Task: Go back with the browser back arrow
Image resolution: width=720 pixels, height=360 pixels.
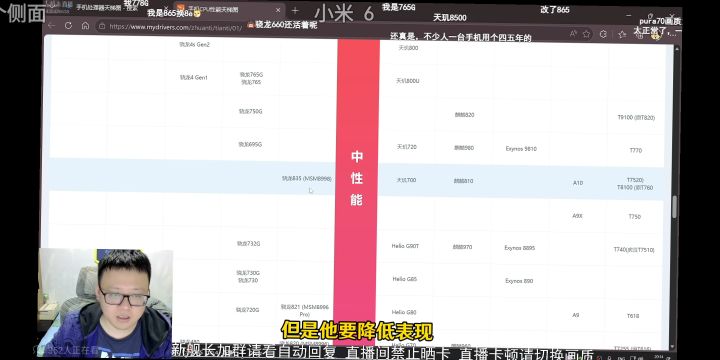Action: click(x=52, y=26)
